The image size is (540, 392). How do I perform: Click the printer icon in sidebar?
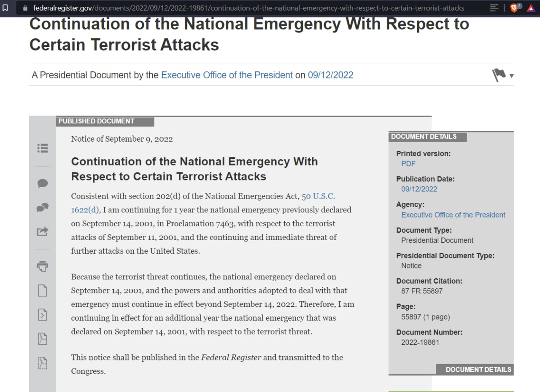(x=43, y=266)
